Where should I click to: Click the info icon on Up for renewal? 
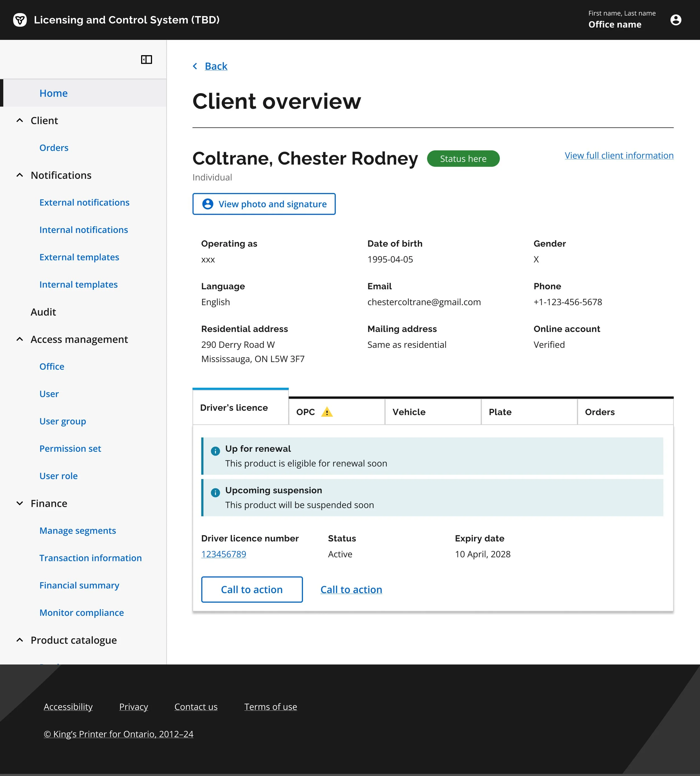215,451
